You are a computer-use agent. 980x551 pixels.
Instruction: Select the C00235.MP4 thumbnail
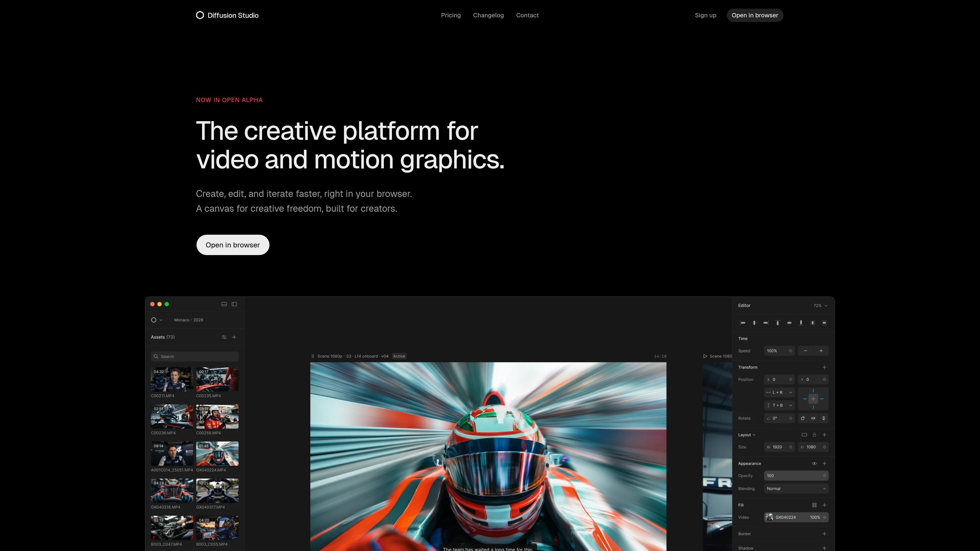[217, 379]
